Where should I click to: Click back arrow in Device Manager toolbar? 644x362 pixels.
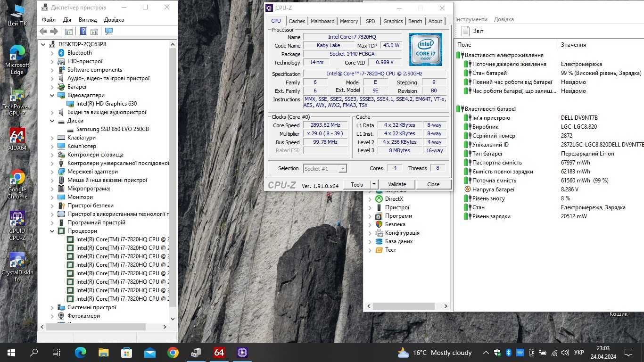point(43,31)
